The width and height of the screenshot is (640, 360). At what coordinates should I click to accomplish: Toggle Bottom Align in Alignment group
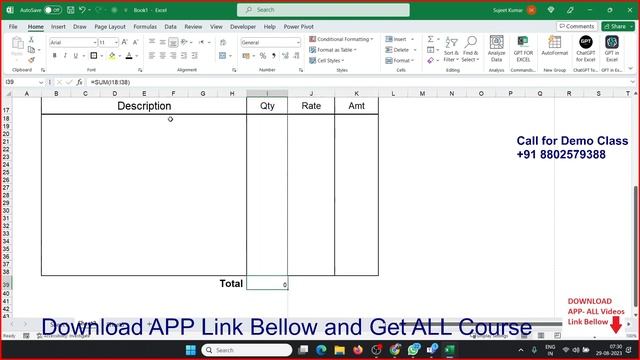click(x=173, y=42)
